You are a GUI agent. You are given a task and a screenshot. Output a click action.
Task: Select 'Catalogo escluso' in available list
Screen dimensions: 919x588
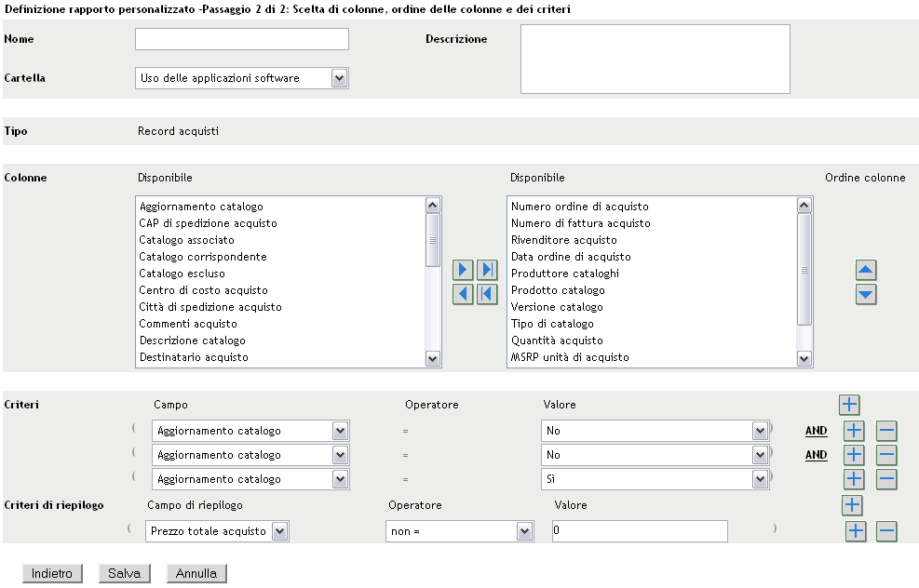(x=182, y=274)
